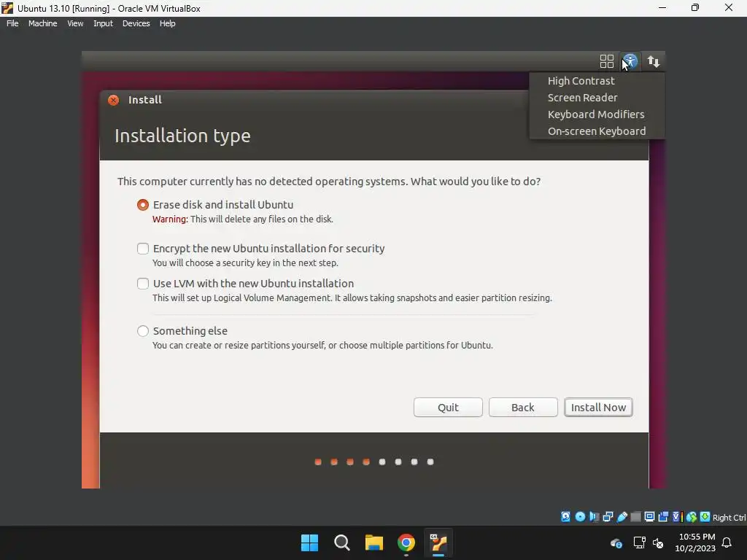Open the VirtualBox File menu
This screenshot has width=747, height=560.
coord(12,23)
